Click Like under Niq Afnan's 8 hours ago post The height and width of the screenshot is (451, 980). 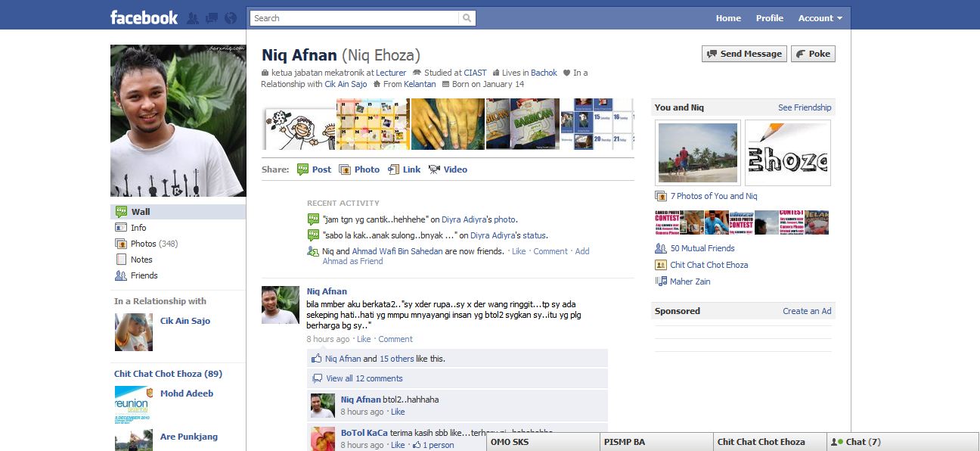[364, 339]
